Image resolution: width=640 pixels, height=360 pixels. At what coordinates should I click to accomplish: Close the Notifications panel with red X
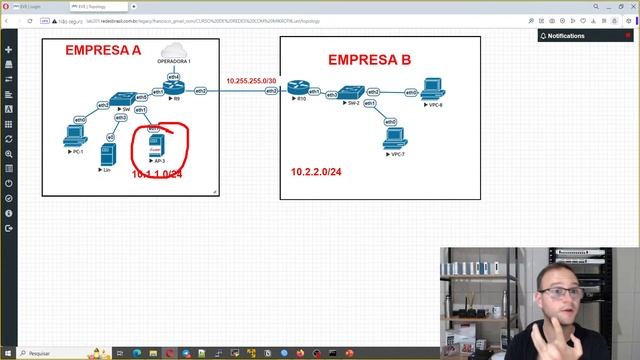coord(628,36)
